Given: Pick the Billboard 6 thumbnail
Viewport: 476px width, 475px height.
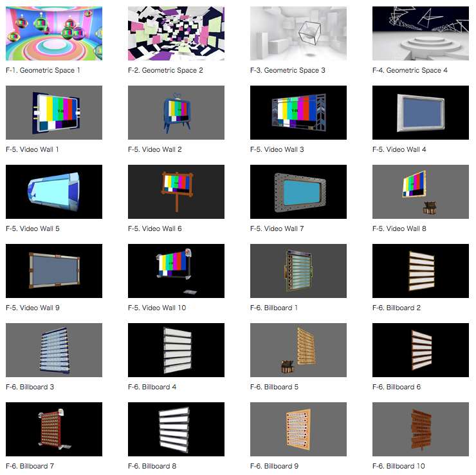Looking at the screenshot, I should click(x=421, y=350).
